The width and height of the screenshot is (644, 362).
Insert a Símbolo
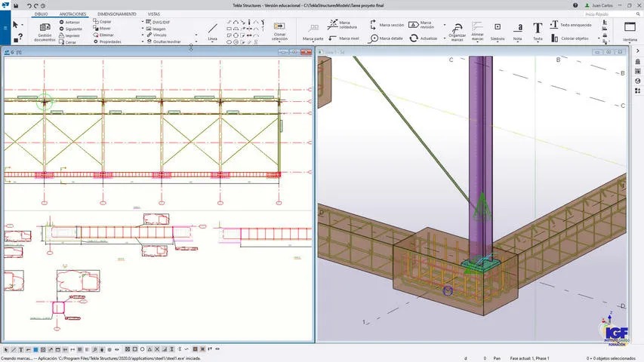pos(498,32)
